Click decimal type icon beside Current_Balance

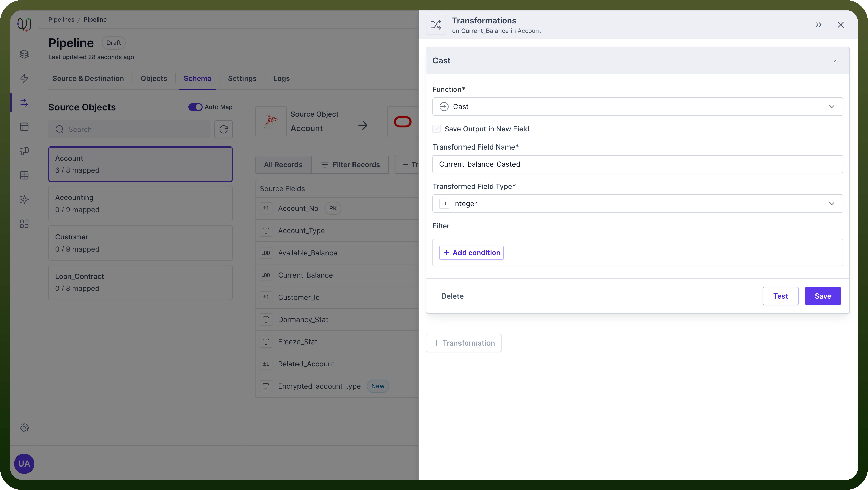tap(266, 275)
